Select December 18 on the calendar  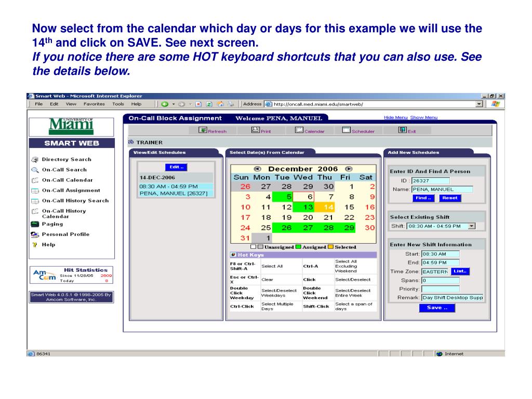click(262, 218)
